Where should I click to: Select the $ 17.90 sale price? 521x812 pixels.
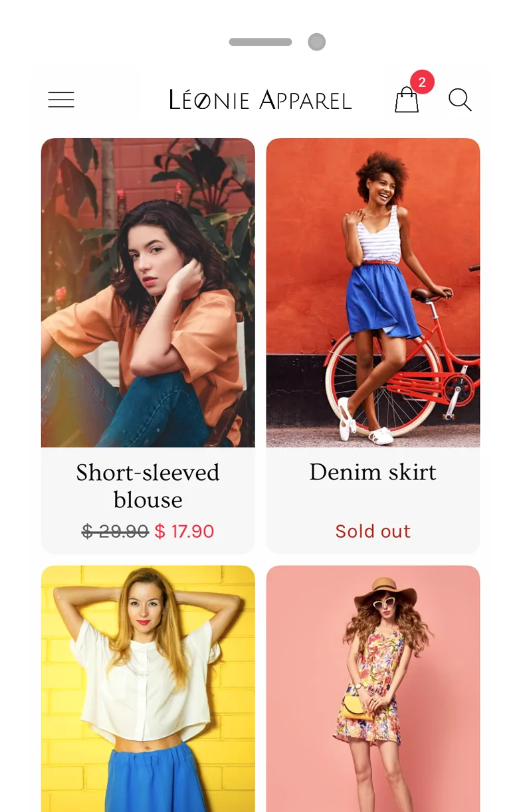point(184,531)
